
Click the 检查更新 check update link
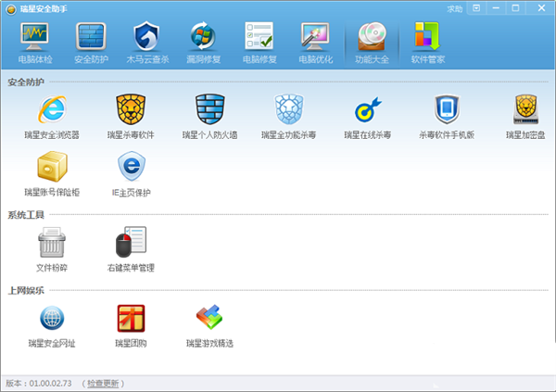pyautogui.click(x=103, y=384)
